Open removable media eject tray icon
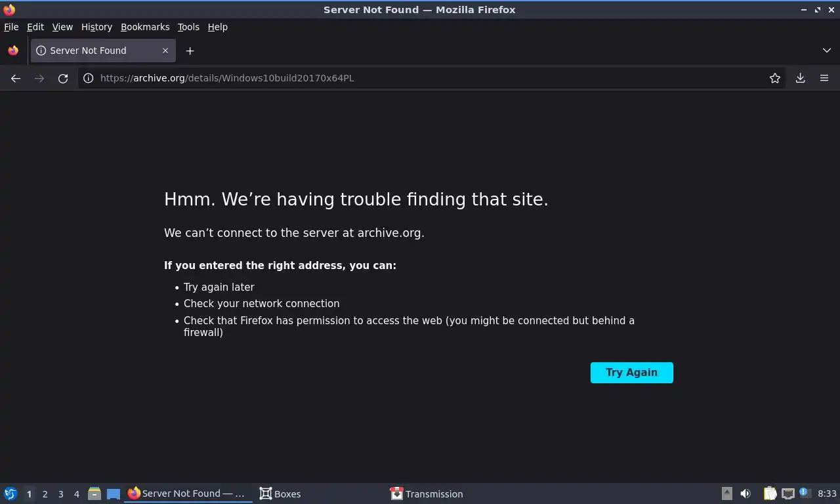Viewport: 840px width, 504px height. point(726,493)
